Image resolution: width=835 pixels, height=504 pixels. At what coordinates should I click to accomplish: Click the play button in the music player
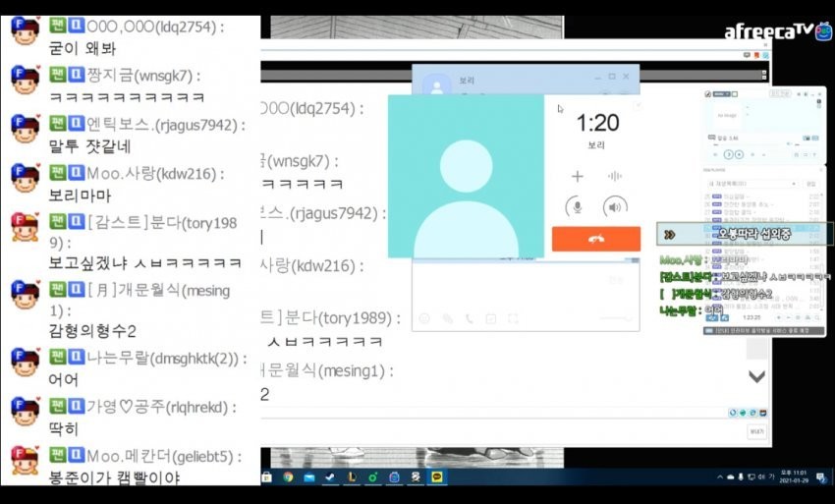pyautogui.click(x=729, y=154)
